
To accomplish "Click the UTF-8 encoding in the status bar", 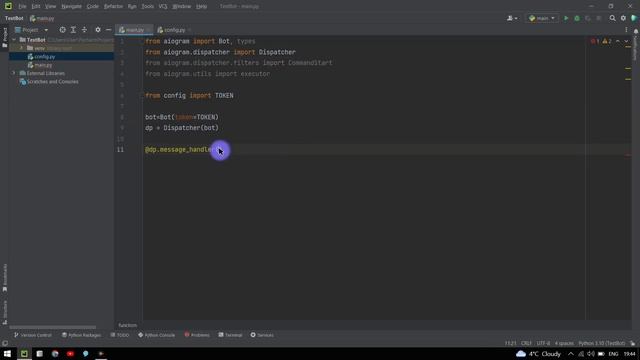I will pos(543,343).
